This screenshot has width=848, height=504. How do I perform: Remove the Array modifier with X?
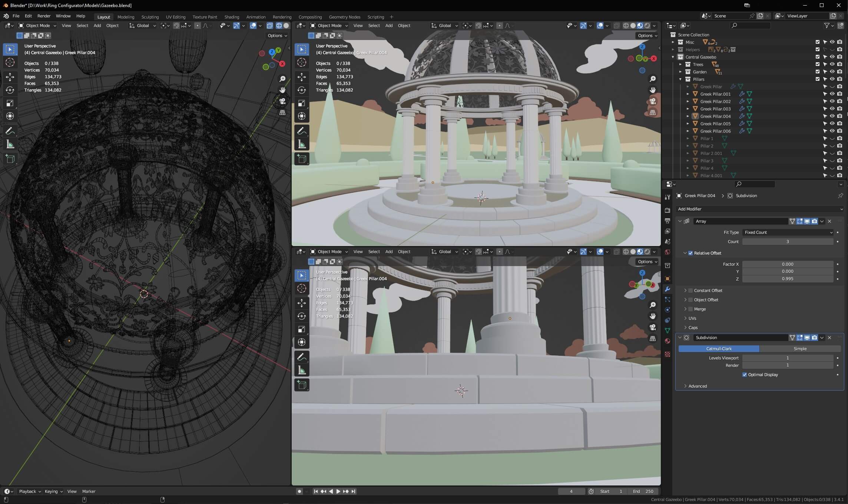(x=829, y=221)
